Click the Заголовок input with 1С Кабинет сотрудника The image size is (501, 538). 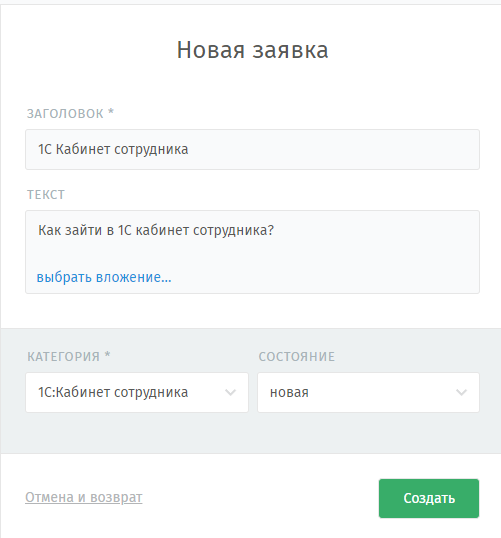click(x=252, y=149)
